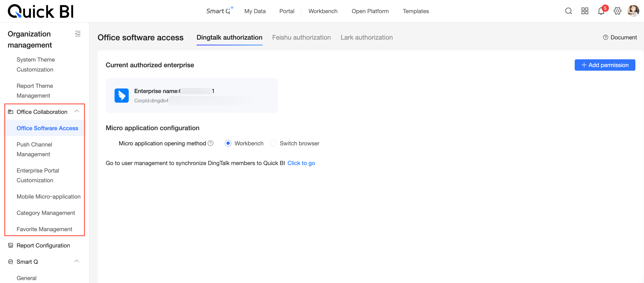Open the settings gear icon
Image resolution: width=644 pixels, height=283 pixels.
617,11
